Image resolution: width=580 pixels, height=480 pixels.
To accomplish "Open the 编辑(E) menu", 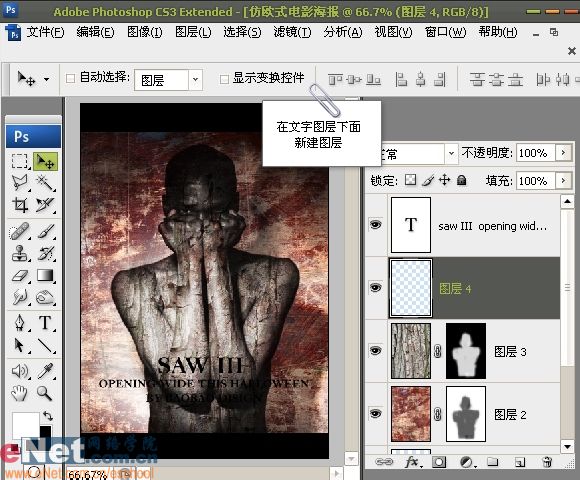I will tap(95, 33).
